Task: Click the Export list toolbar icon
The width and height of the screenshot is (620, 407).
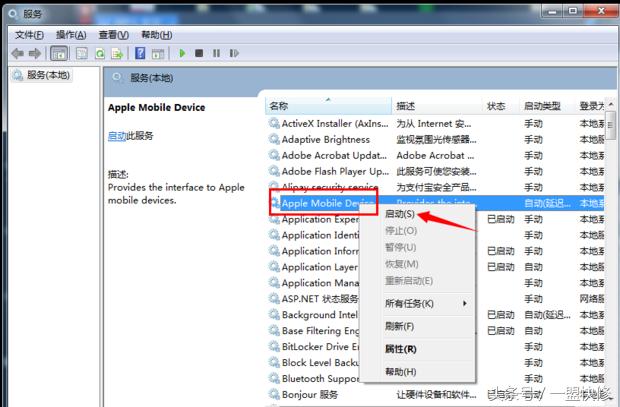Action: point(117,53)
